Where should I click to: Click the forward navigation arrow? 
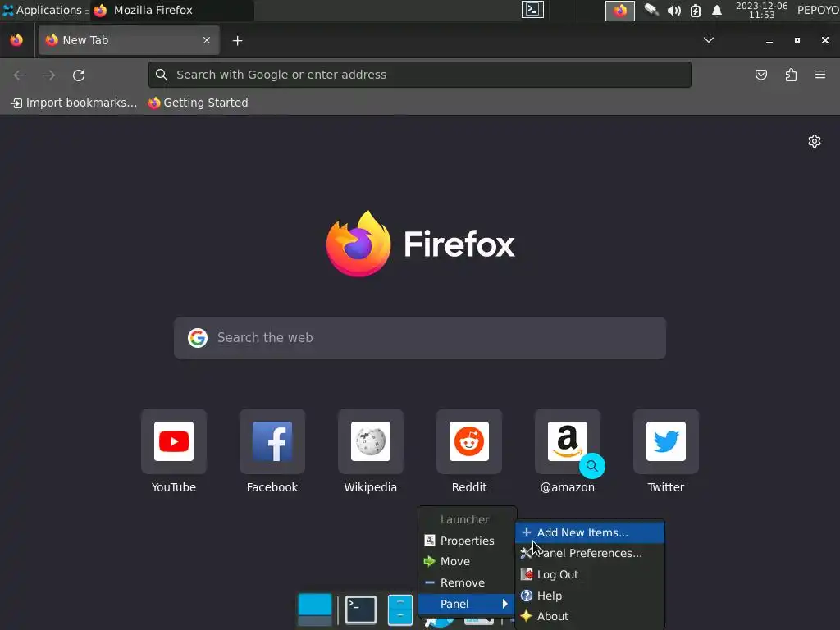tap(49, 75)
